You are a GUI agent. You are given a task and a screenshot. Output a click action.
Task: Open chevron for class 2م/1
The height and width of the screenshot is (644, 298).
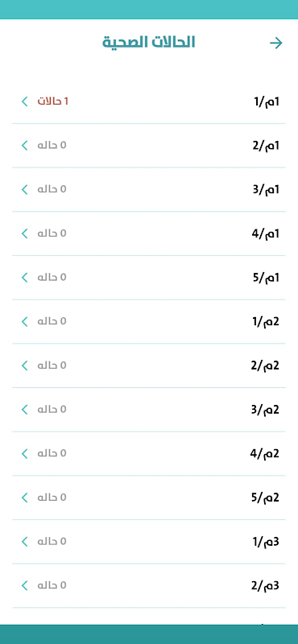(25, 321)
